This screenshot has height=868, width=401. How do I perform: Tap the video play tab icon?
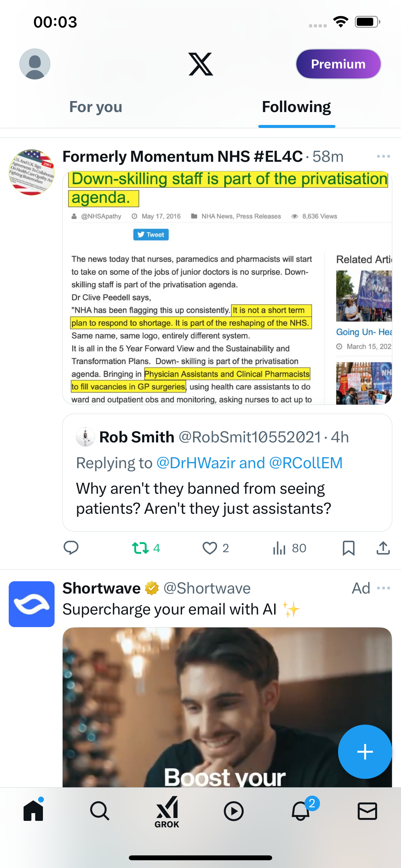point(233,811)
